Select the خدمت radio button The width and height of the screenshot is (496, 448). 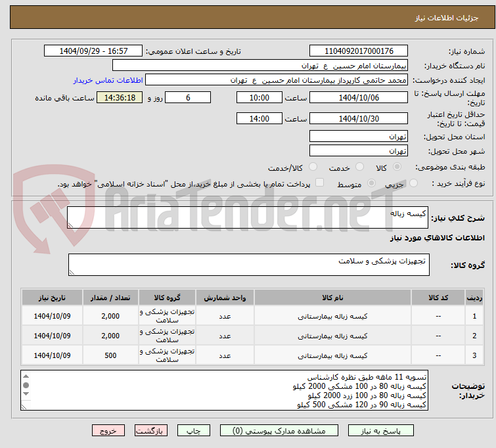coord(359,167)
